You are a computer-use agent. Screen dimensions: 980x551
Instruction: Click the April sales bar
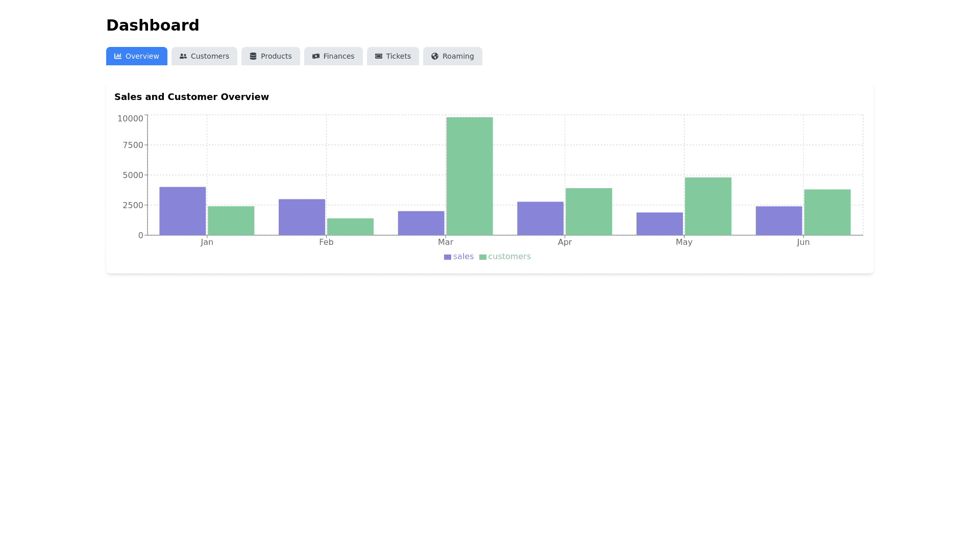pos(541,218)
